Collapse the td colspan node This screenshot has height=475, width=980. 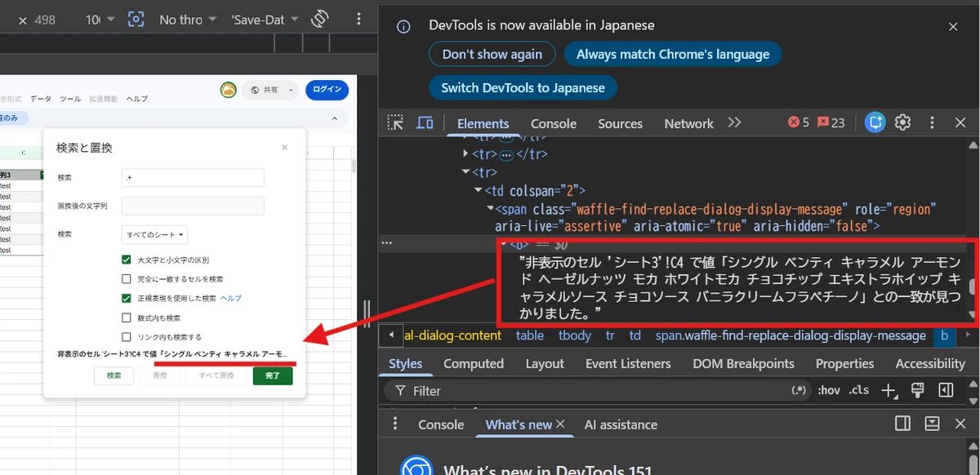[x=479, y=190]
